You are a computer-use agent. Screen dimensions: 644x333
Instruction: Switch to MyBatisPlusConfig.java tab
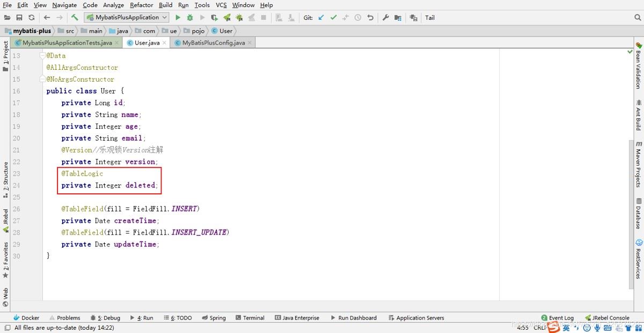(x=213, y=43)
